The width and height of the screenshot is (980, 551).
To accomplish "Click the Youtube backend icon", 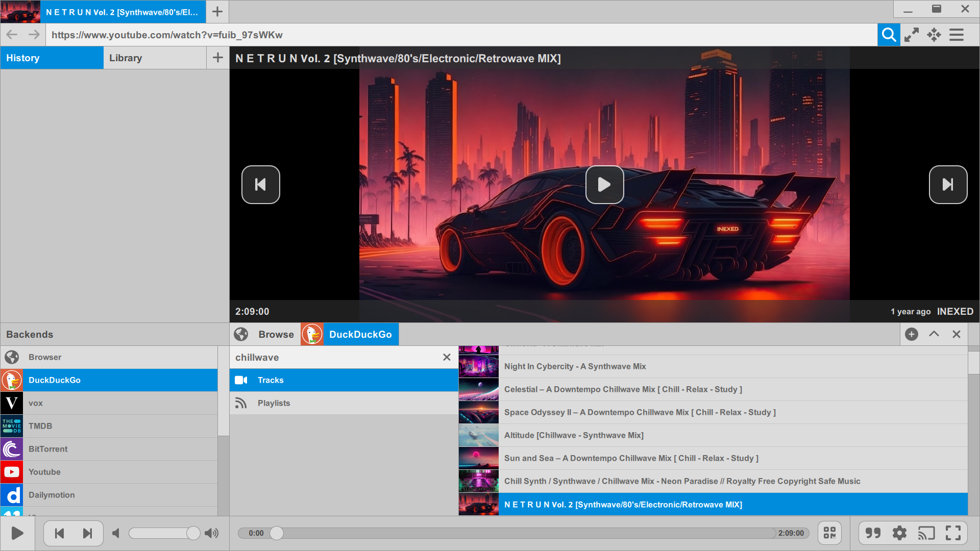I will click(11, 471).
